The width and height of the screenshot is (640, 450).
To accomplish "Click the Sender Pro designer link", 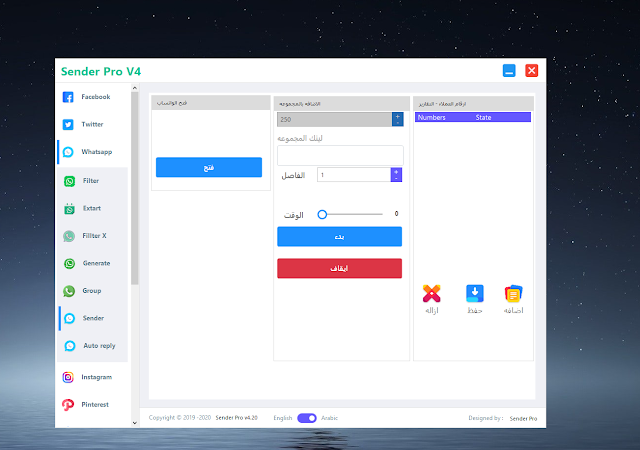I will (523, 419).
